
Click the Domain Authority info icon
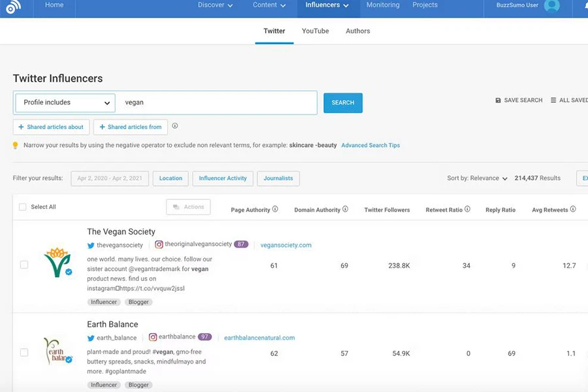(345, 209)
